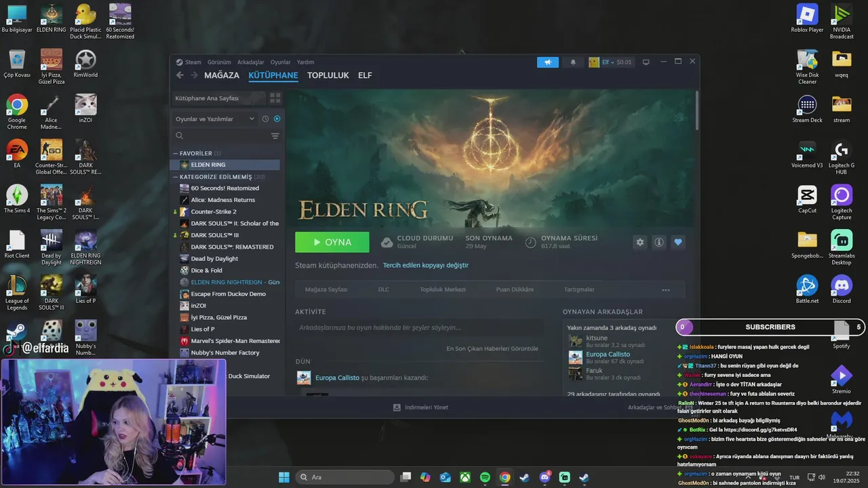Click the Steam content vertical scrollbar
Viewport: 868px width, 488px height.
696,110
